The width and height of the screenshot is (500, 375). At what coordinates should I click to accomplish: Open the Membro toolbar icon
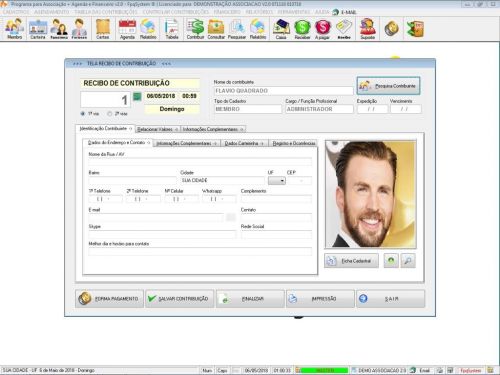click(14, 29)
